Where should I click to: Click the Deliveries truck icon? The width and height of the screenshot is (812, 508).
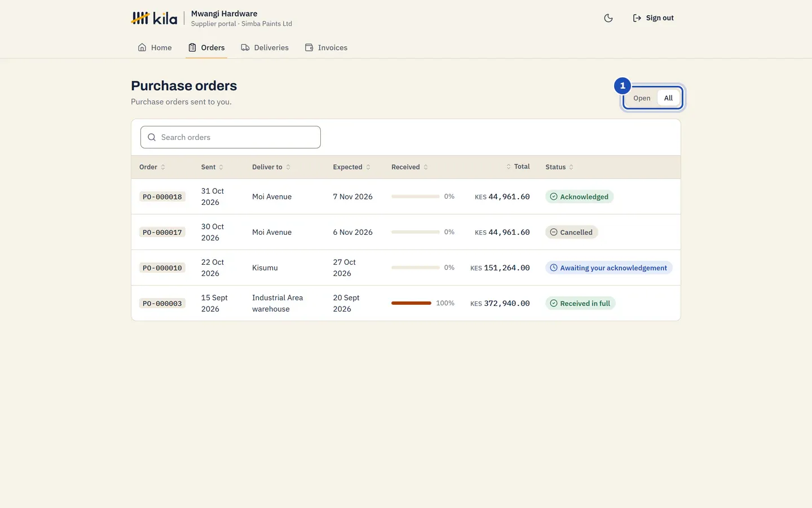pos(245,47)
